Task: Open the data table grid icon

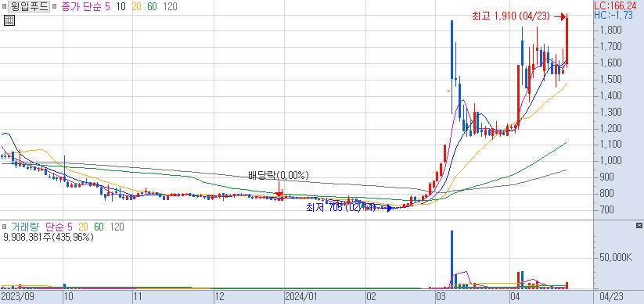Action: [9, 20]
